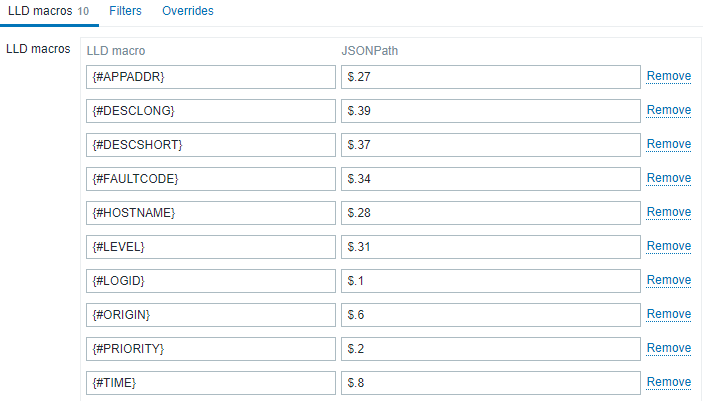This screenshot has width=703, height=401.
Task: Click the {#PRIORITY} macro name field
Action: pyautogui.click(x=211, y=349)
